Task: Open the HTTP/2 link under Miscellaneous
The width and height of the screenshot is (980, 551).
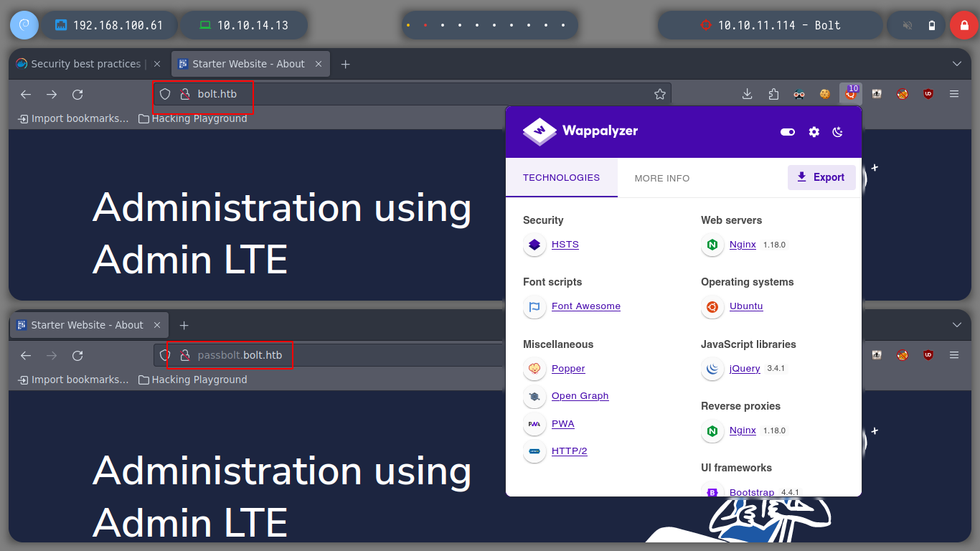Action: coord(570,451)
